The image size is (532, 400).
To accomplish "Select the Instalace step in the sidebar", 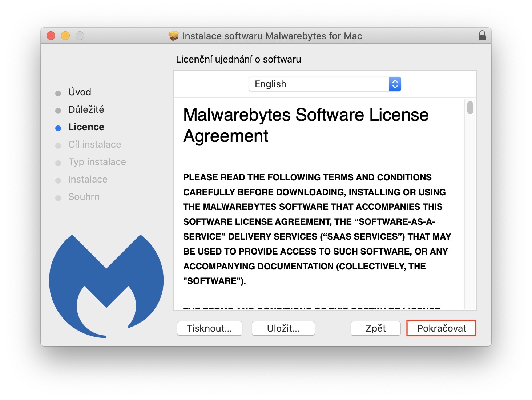I will tap(88, 179).
